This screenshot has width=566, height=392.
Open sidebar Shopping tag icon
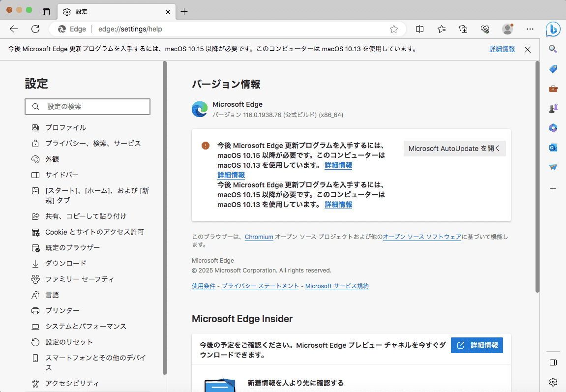tap(553, 68)
